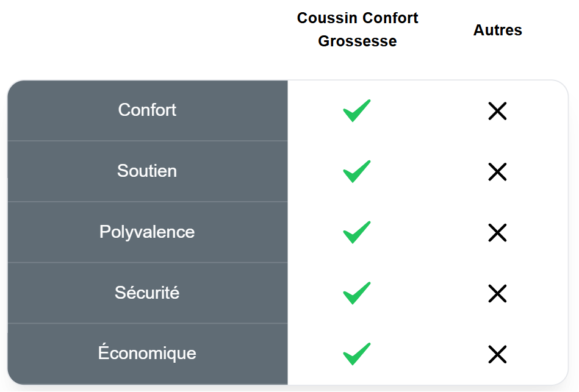Click the green checkmark in the Sécurité row
579x392 pixels.
pyautogui.click(x=357, y=293)
